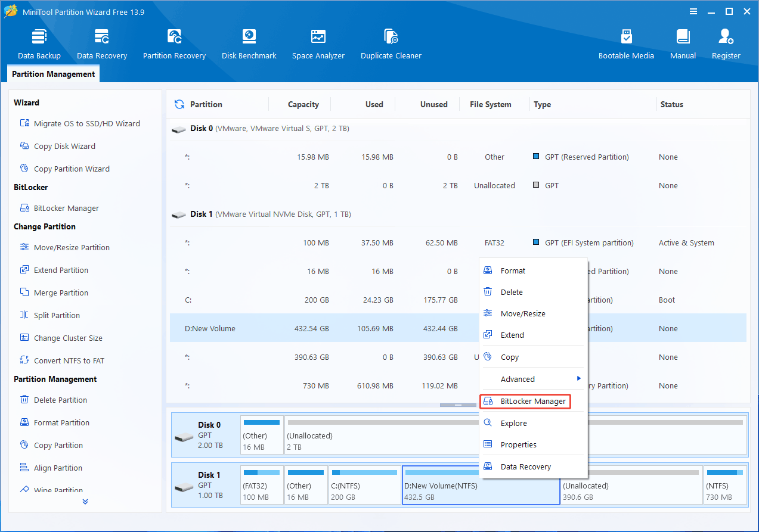Choose Align Partition in sidebar
This screenshot has width=759, height=532.
click(x=51, y=468)
